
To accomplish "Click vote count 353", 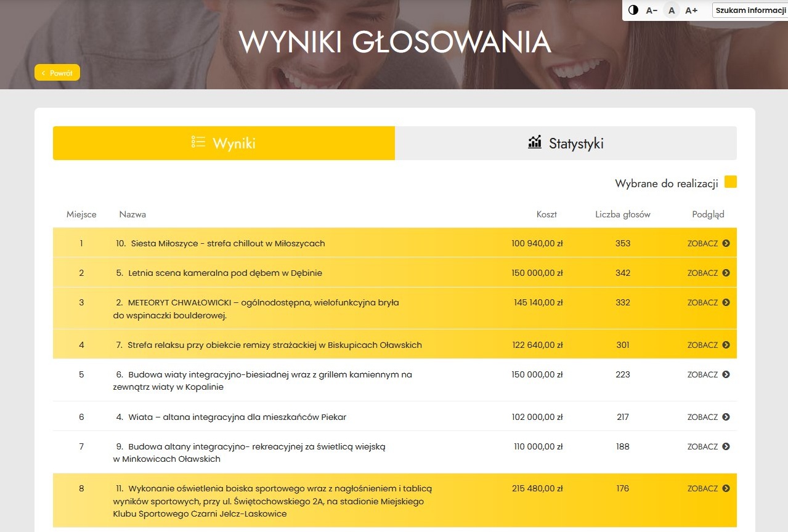I will click(623, 243).
